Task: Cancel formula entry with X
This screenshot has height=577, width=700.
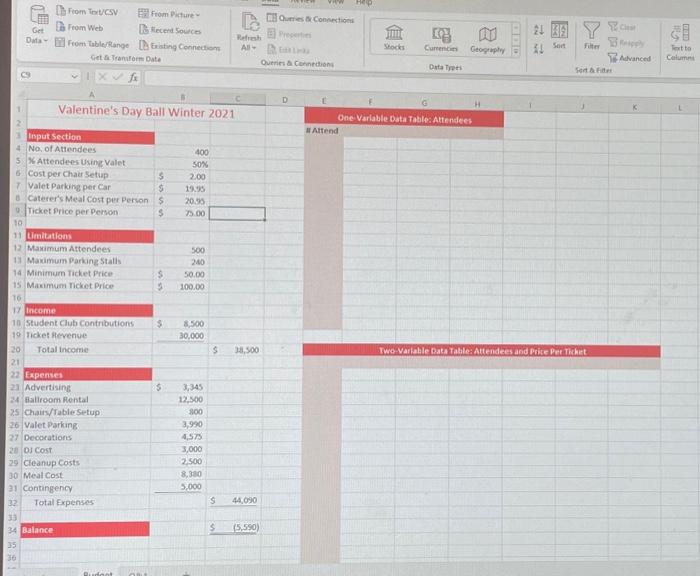Action: (102, 77)
